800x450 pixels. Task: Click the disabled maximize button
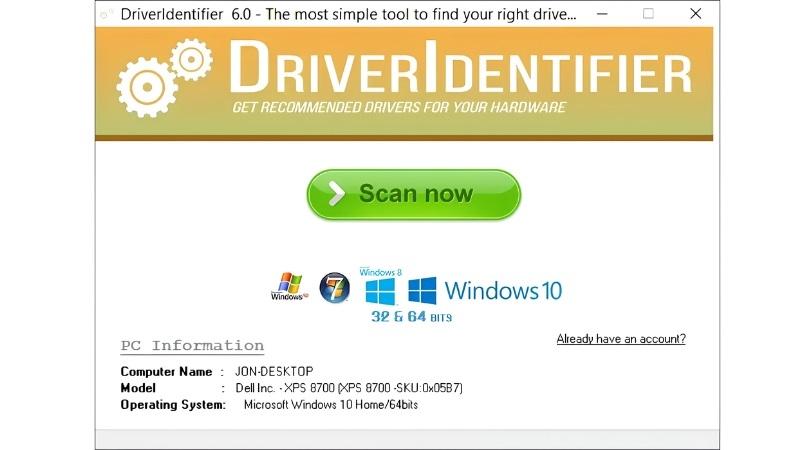(648, 14)
